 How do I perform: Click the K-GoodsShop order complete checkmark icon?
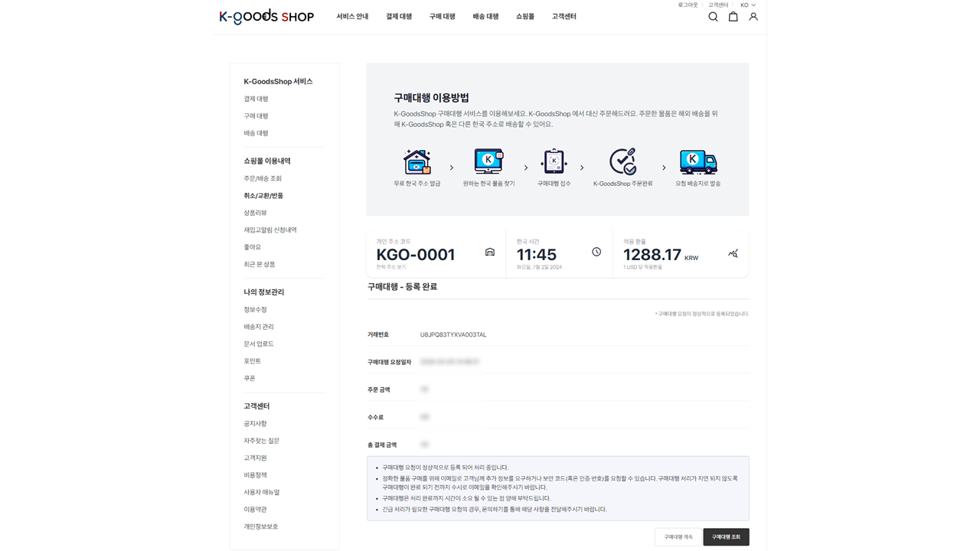622,162
